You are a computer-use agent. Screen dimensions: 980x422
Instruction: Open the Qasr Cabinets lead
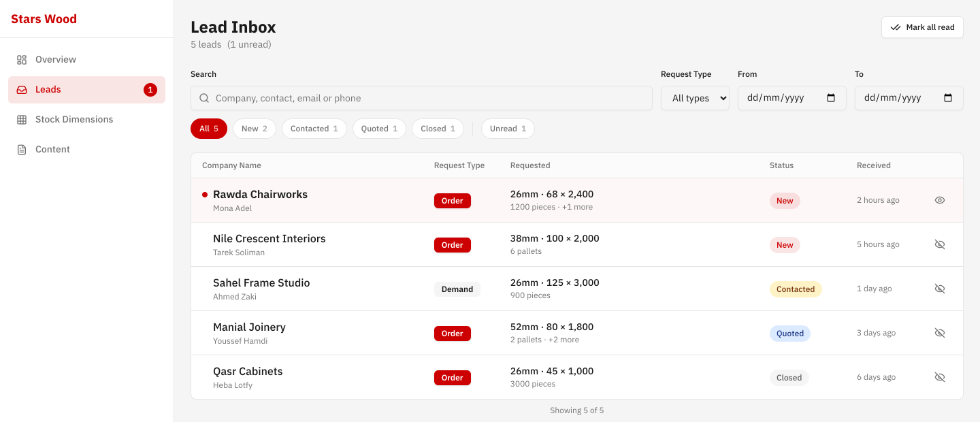coord(577,377)
